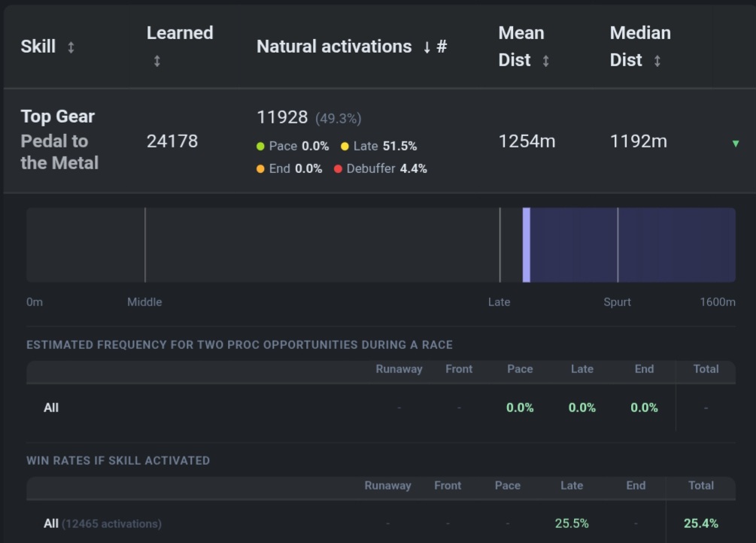Screen dimensions: 756x543
Task: Click the yellow Late legend dot
Action: (x=345, y=146)
